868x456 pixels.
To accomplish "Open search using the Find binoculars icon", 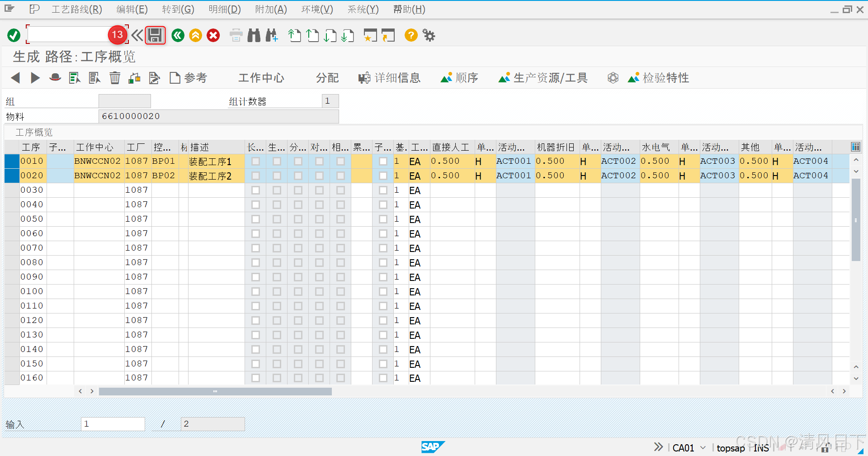I will click(x=254, y=35).
